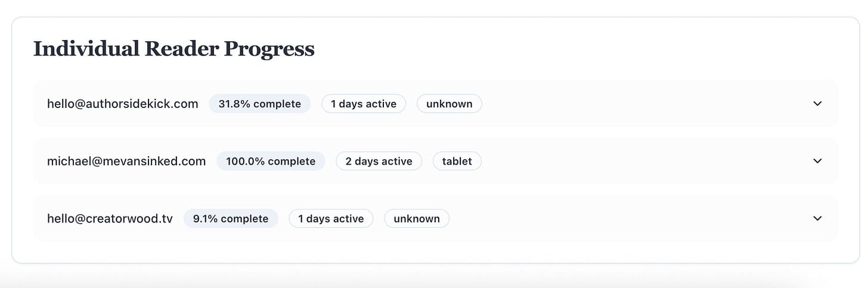Screen dimensions: 868x288
Task: Click the 31.8% complete badge
Action: click(x=259, y=104)
